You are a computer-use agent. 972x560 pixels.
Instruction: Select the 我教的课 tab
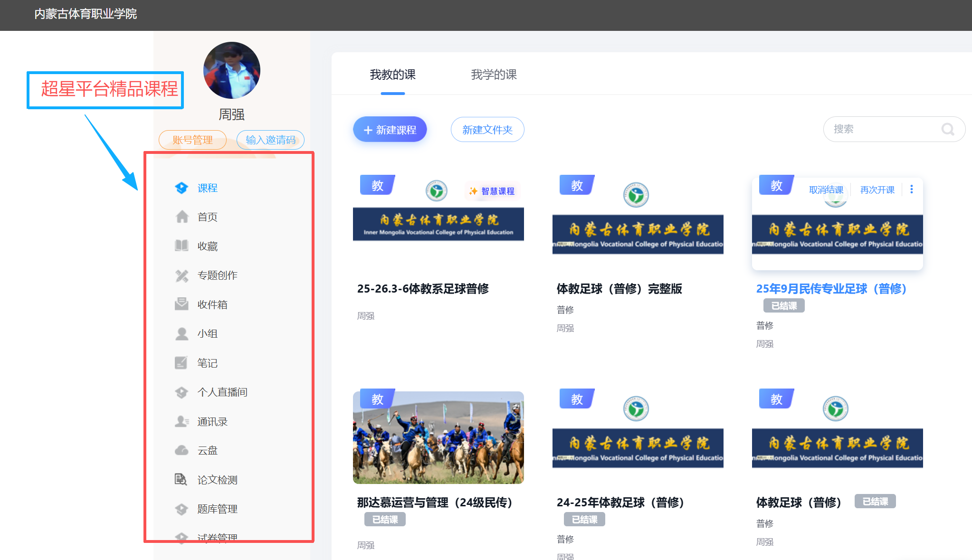click(x=392, y=75)
